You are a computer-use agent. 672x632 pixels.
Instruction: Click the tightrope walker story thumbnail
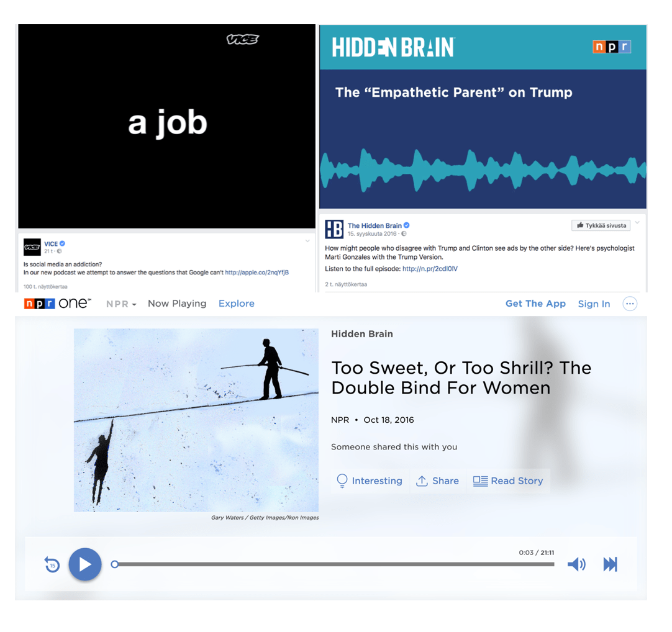point(196,420)
